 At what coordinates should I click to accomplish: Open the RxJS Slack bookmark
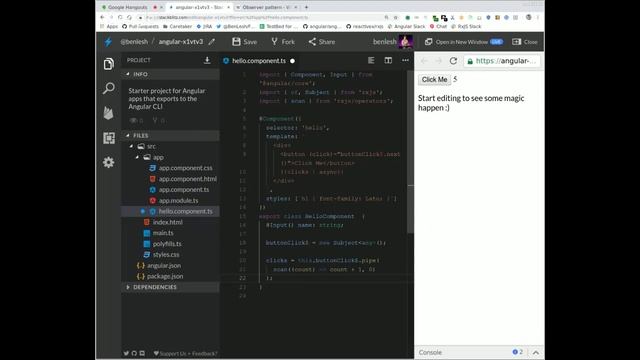(466, 27)
